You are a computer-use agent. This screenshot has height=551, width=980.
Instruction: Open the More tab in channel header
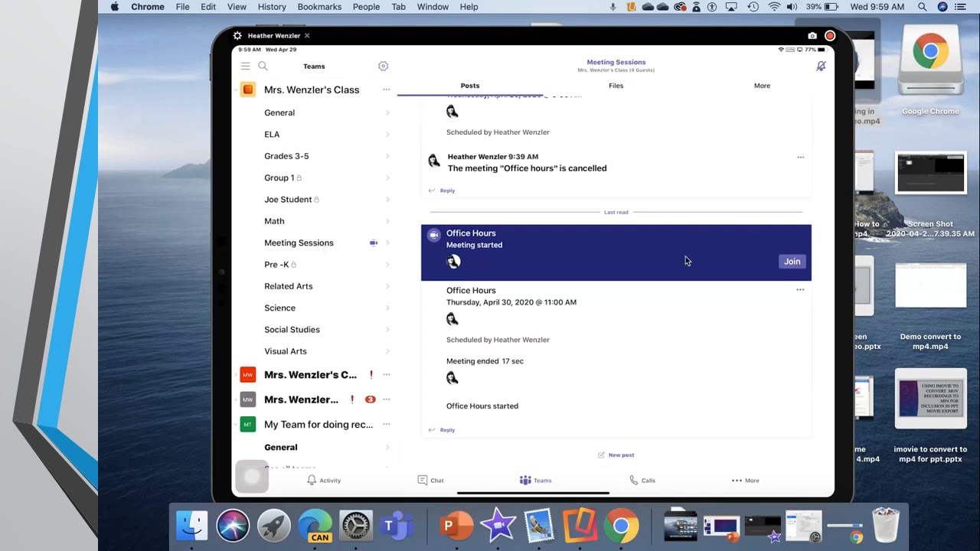click(762, 86)
